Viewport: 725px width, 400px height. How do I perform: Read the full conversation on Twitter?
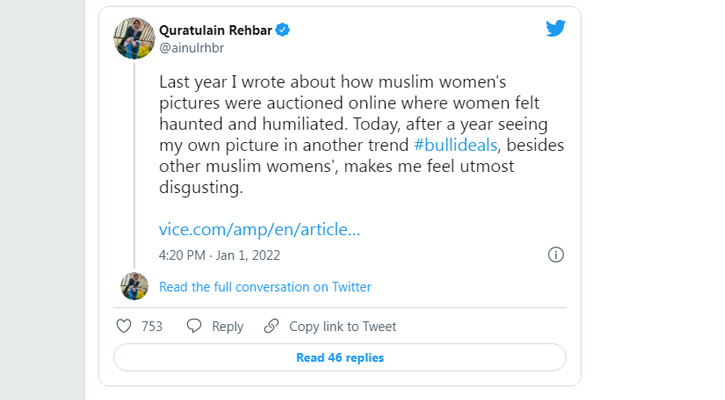pyautogui.click(x=265, y=287)
